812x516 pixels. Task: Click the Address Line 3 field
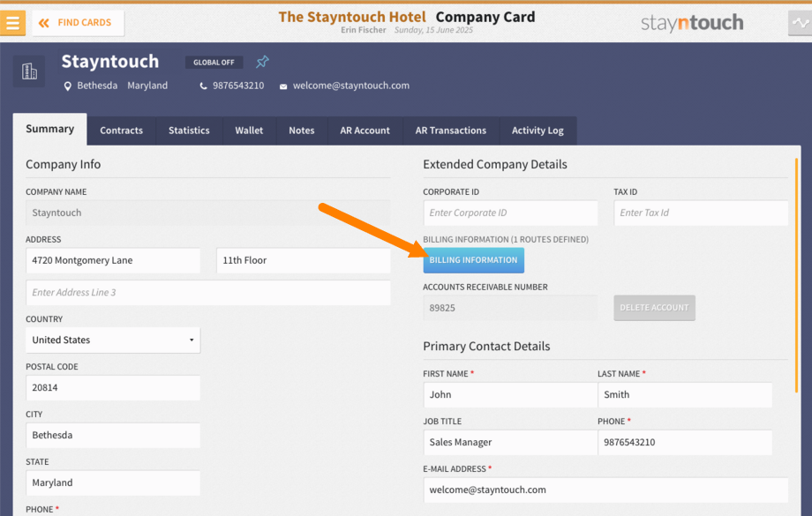[208, 293]
